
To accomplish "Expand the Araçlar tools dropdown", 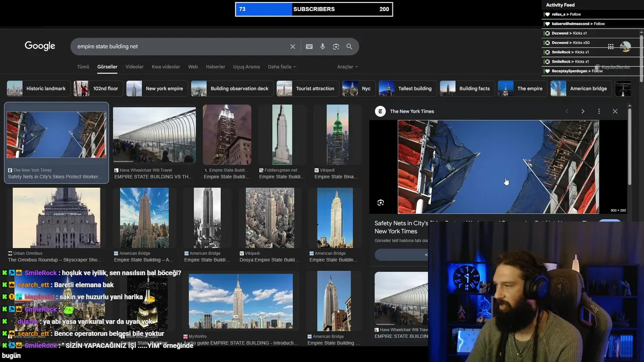I will pyautogui.click(x=348, y=67).
